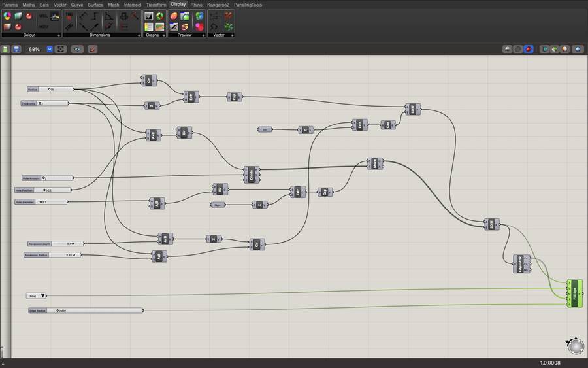588x368 pixels.
Task: Click the compass navigation widget
Action: pos(574,344)
